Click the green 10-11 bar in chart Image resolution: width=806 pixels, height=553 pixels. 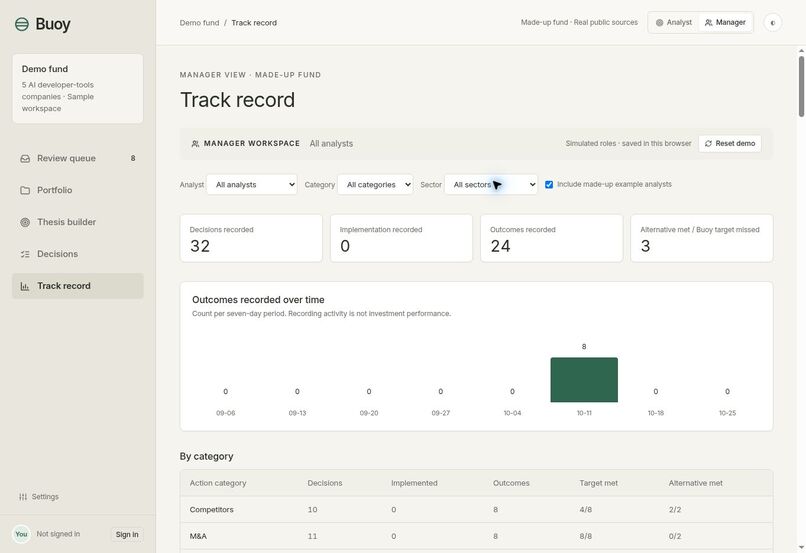[x=584, y=380]
